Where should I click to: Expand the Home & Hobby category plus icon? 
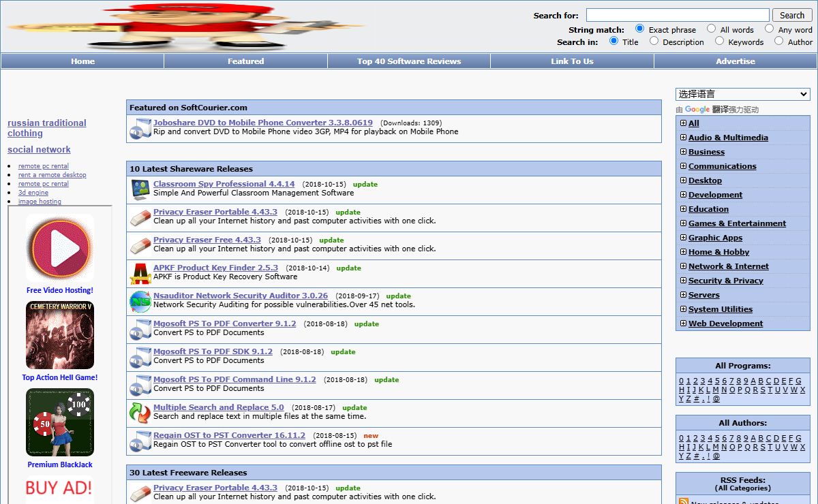coord(683,252)
